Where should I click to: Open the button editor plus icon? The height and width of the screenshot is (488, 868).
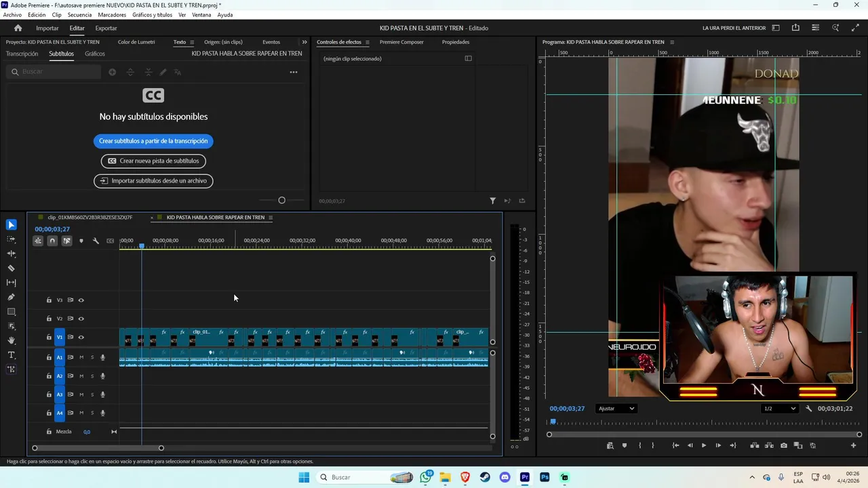coord(854,445)
